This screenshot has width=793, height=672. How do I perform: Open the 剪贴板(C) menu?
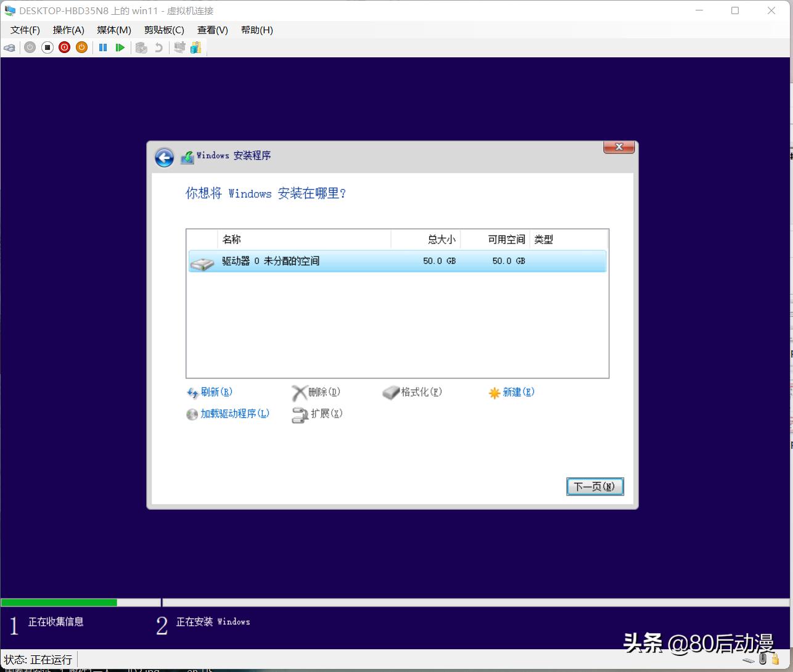pyautogui.click(x=163, y=30)
